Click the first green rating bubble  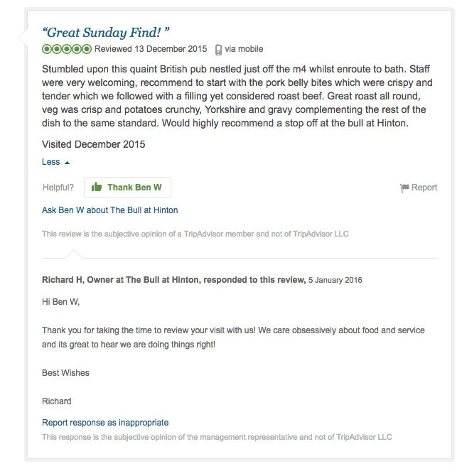(46, 49)
